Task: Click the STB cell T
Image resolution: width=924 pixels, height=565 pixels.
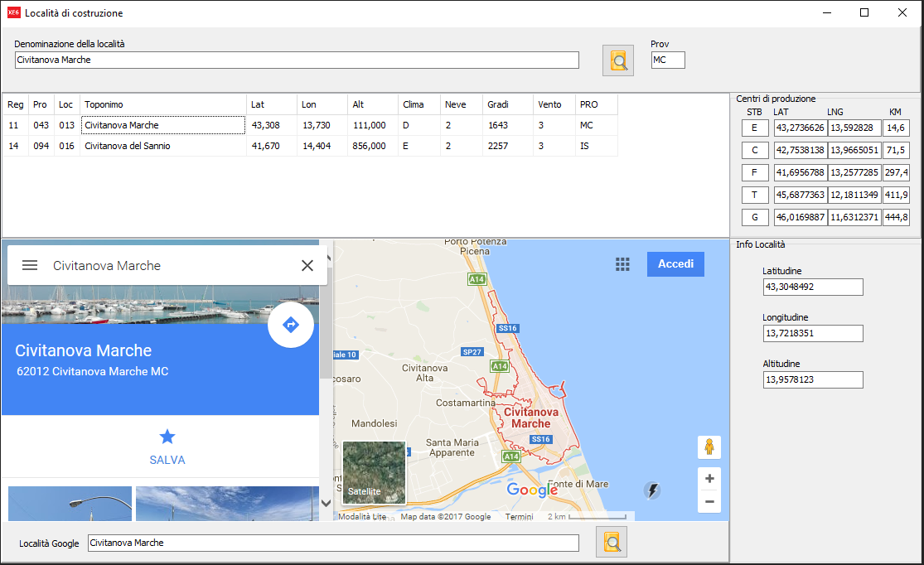Action: click(754, 195)
